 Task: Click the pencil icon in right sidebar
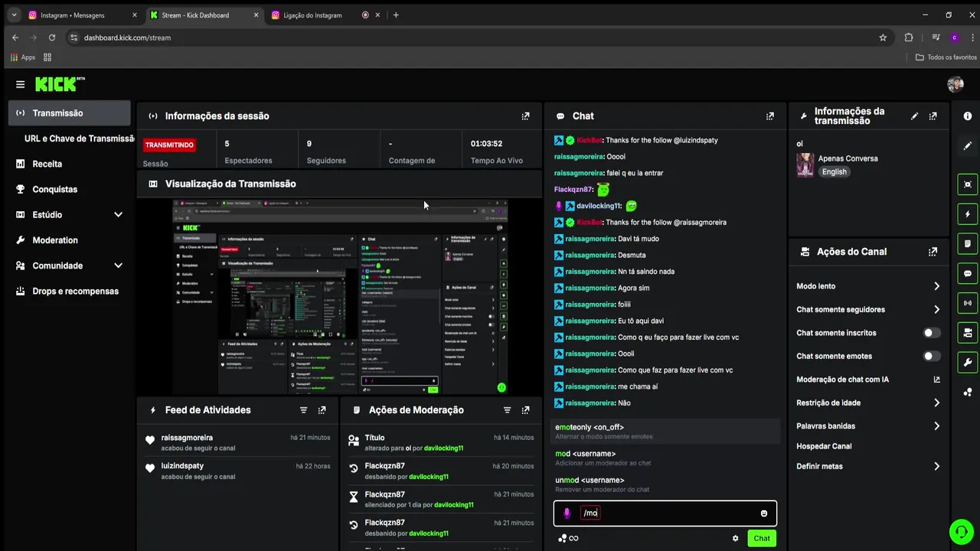point(968,145)
